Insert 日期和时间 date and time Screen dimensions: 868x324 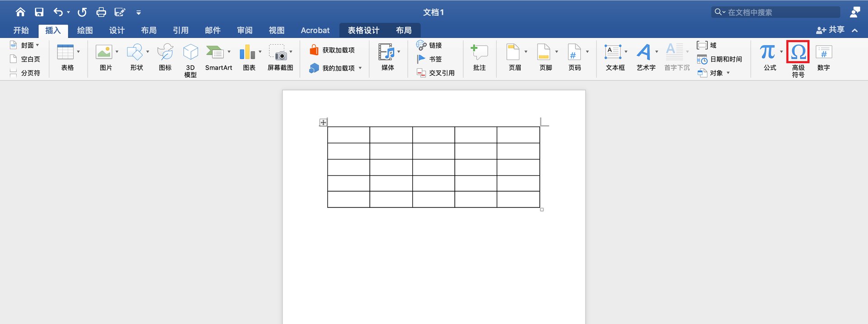click(x=719, y=59)
